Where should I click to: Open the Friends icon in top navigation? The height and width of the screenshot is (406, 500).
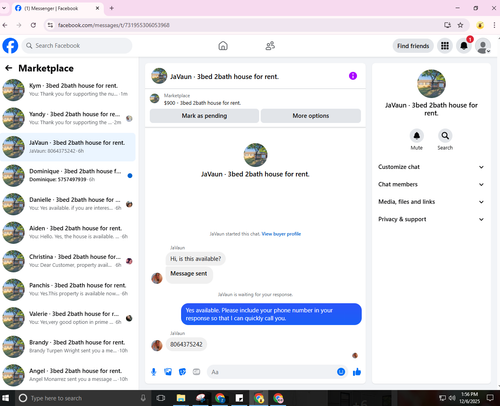[x=270, y=46]
